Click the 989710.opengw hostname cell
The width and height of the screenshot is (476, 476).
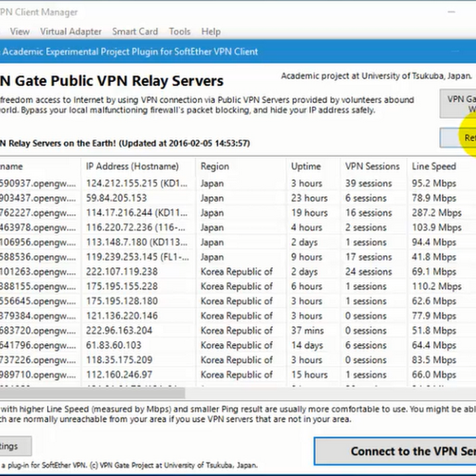click(38, 375)
